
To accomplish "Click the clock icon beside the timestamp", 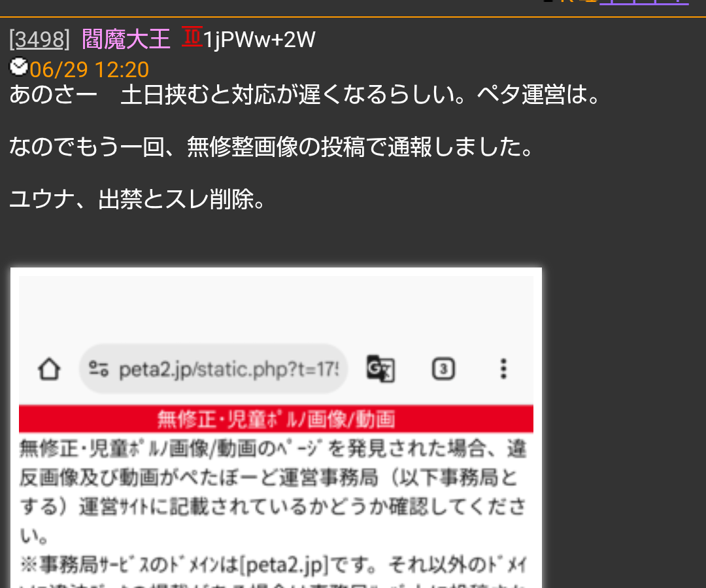I will (x=19, y=67).
